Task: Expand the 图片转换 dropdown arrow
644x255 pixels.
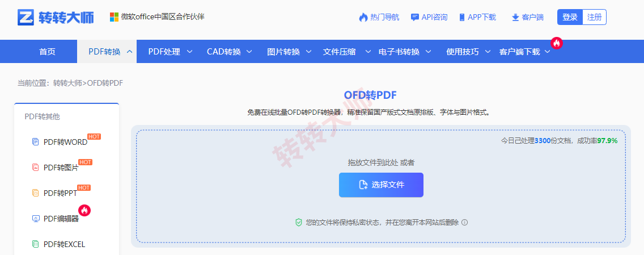Action: tap(309, 52)
